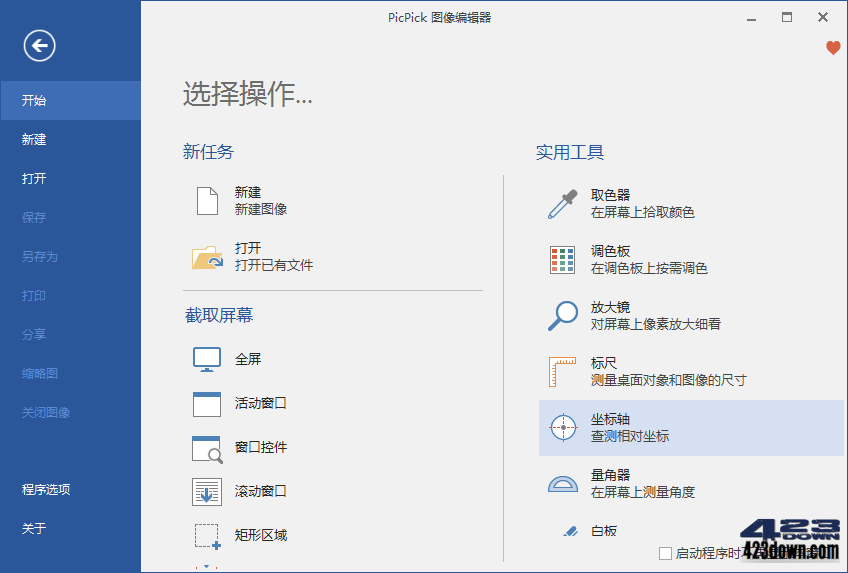This screenshot has width=848, height=573.
Task: Select the Pixel Ruler icon
Action: (563, 371)
